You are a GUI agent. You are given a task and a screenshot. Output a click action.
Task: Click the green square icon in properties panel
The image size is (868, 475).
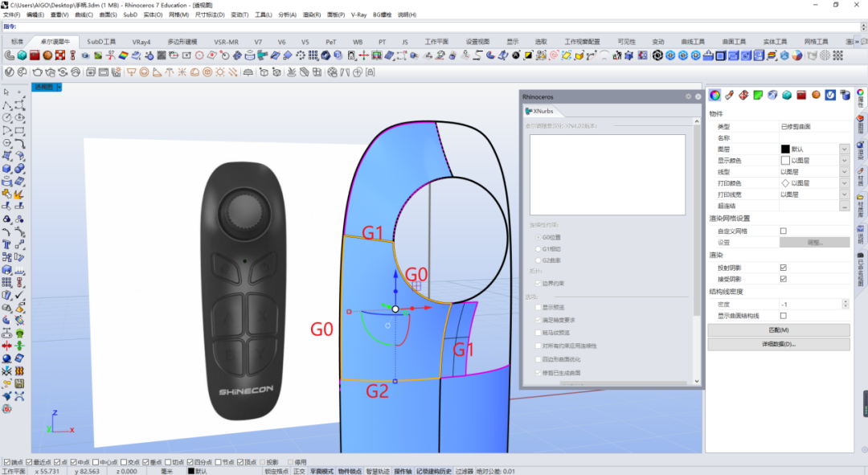tap(758, 95)
